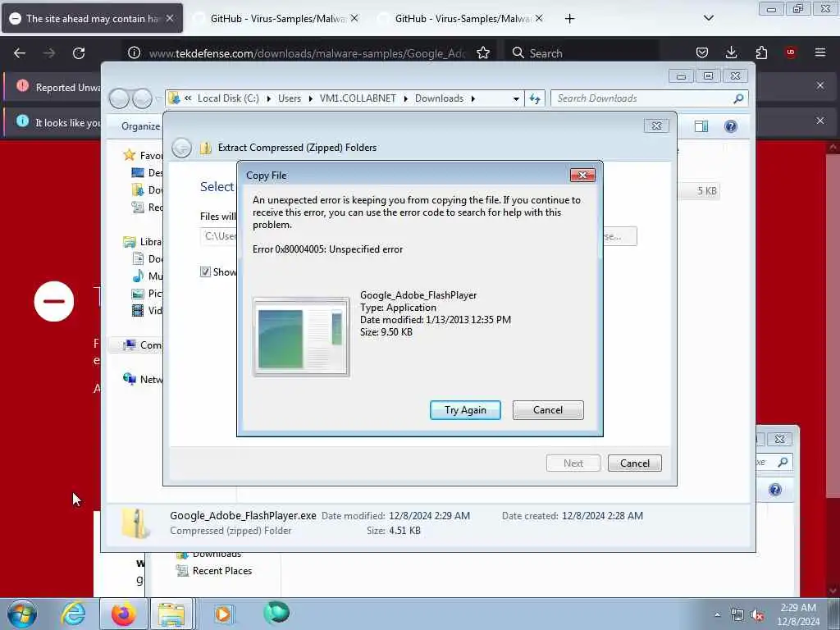Expand the arrow after Users breadcrumb
The height and width of the screenshot is (630, 840).
tap(310, 98)
